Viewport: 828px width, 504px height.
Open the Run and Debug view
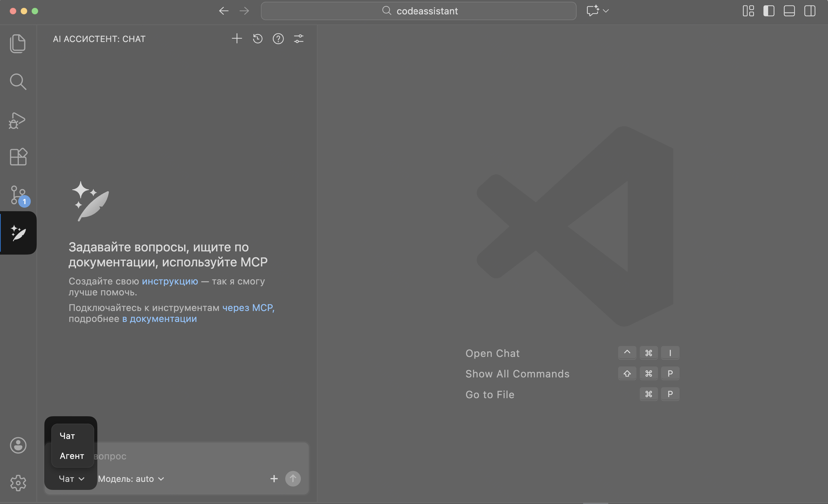[x=17, y=120]
